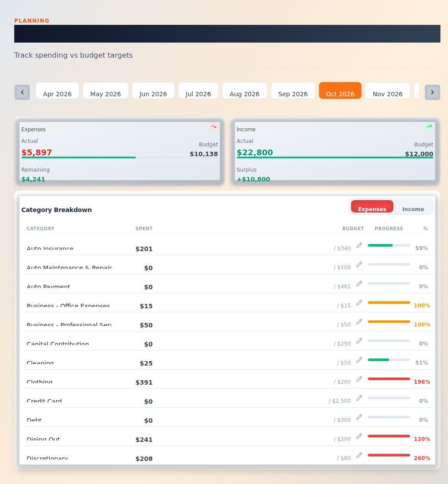
Task: Select the Aug 2026 month
Action: [244, 91]
